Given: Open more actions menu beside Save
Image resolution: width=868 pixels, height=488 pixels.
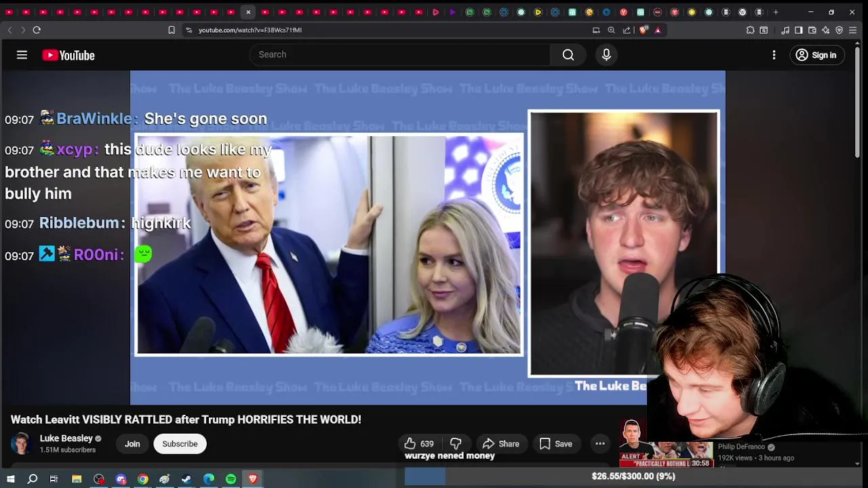Looking at the screenshot, I should (x=600, y=444).
